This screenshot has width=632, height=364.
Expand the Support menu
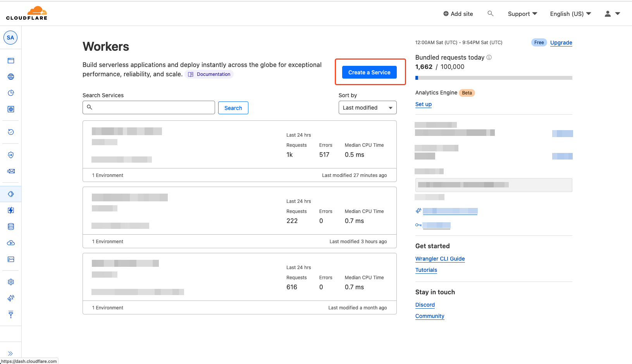(522, 14)
